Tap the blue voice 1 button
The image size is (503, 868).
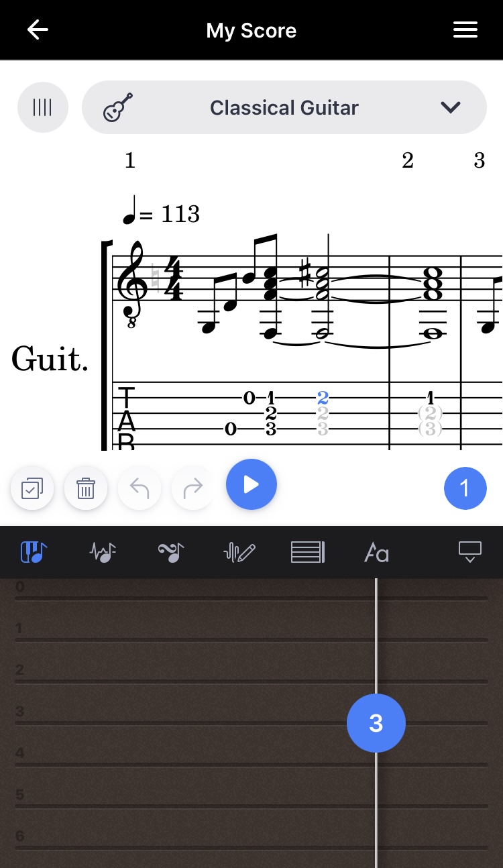pos(465,488)
